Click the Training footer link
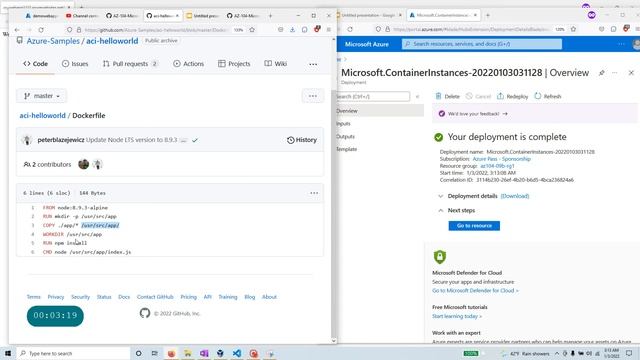Screen dimensions: 640x360 click(x=228, y=297)
